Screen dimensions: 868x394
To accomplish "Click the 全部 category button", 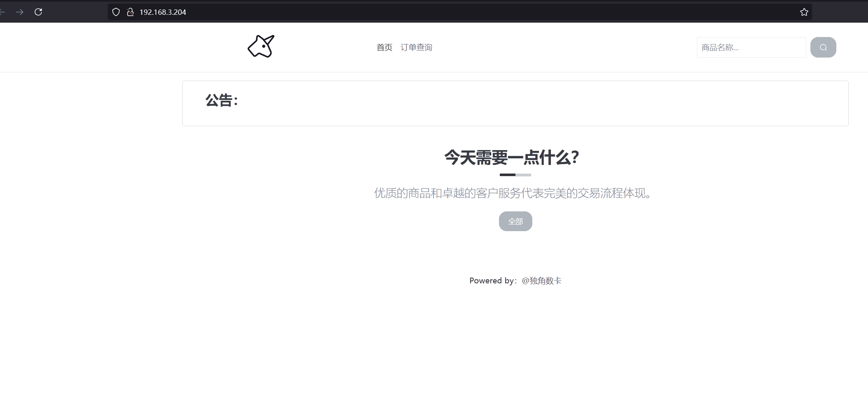I will (x=515, y=221).
